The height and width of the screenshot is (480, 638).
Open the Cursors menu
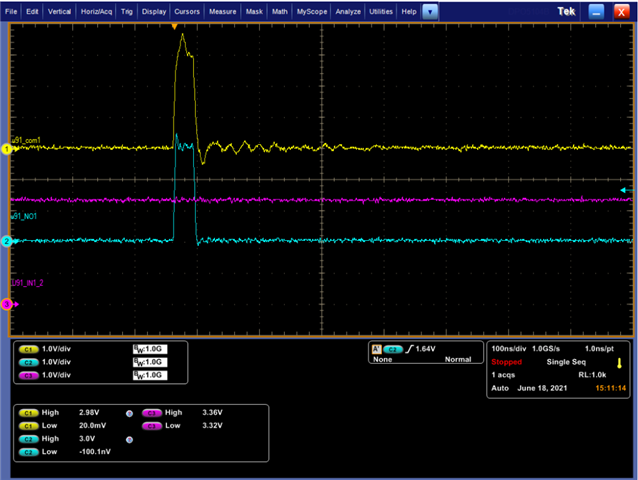pos(187,11)
